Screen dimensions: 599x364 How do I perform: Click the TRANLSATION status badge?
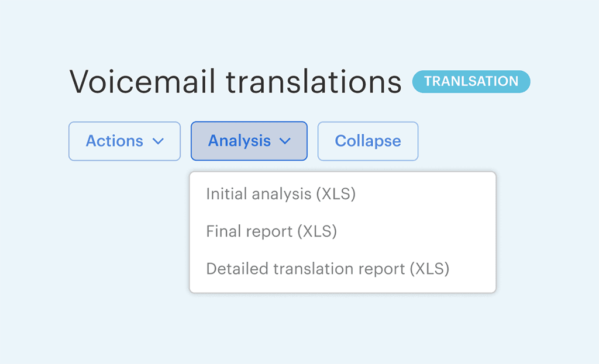tap(471, 82)
